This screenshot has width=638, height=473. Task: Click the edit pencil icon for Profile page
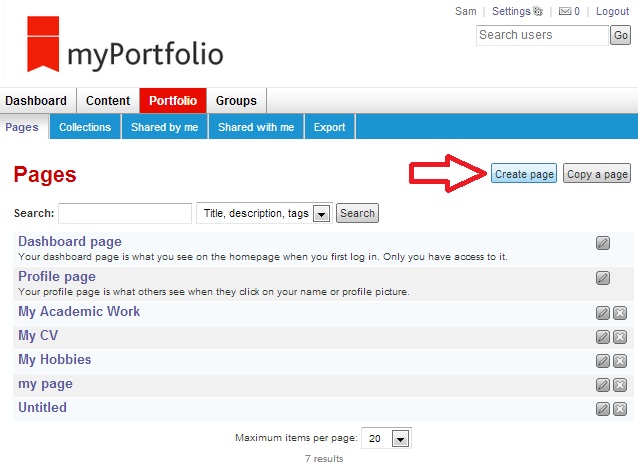pyautogui.click(x=602, y=278)
